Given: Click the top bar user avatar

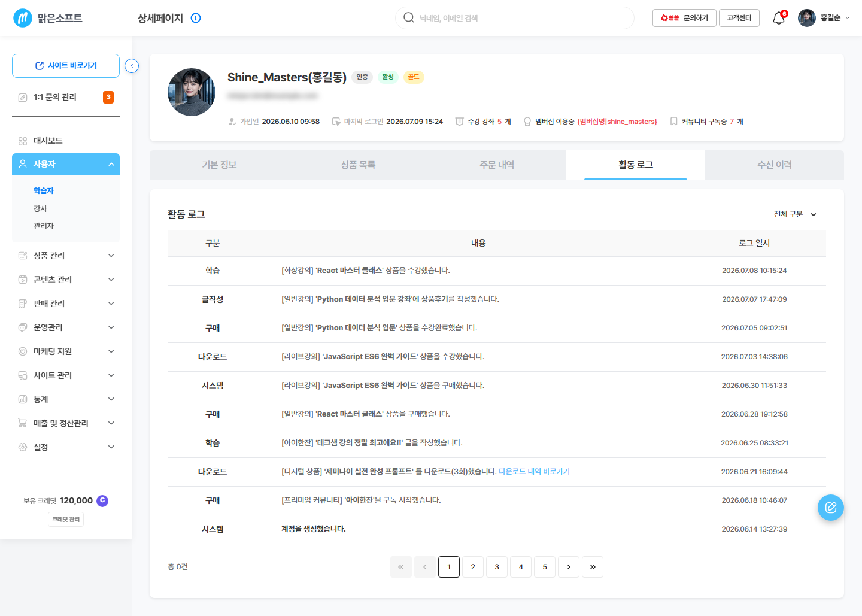Looking at the screenshot, I should [x=807, y=18].
